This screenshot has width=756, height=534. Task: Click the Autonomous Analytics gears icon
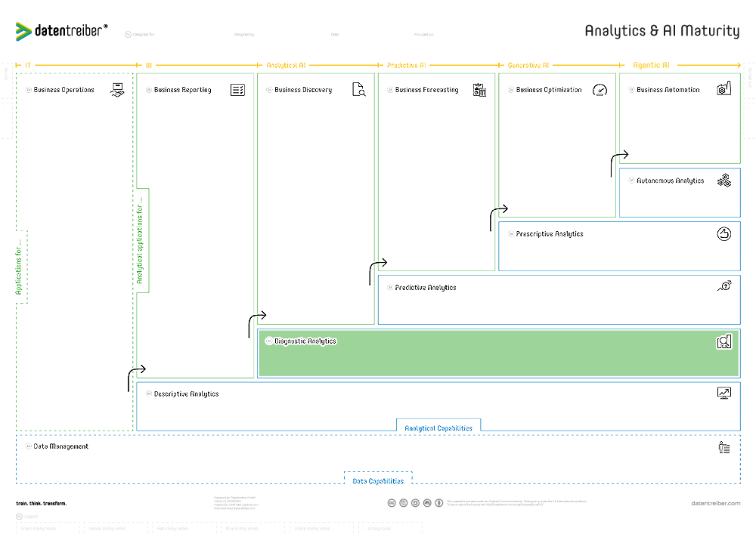pos(723,181)
